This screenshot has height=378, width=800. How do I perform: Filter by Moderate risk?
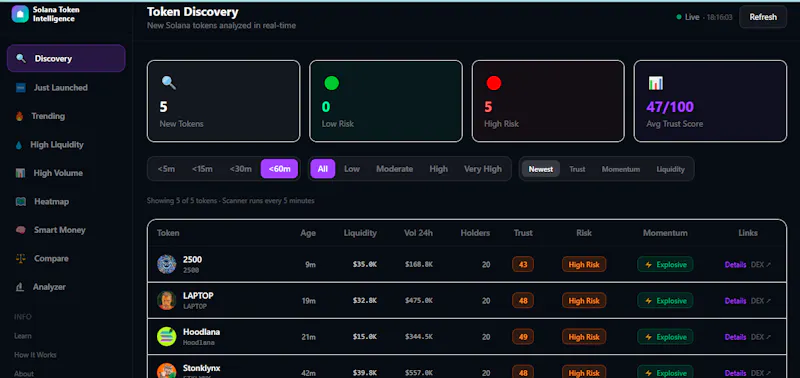click(394, 169)
